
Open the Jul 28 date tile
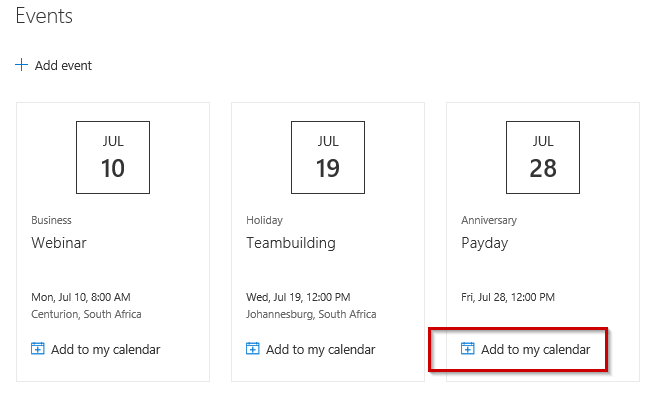tap(543, 157)
